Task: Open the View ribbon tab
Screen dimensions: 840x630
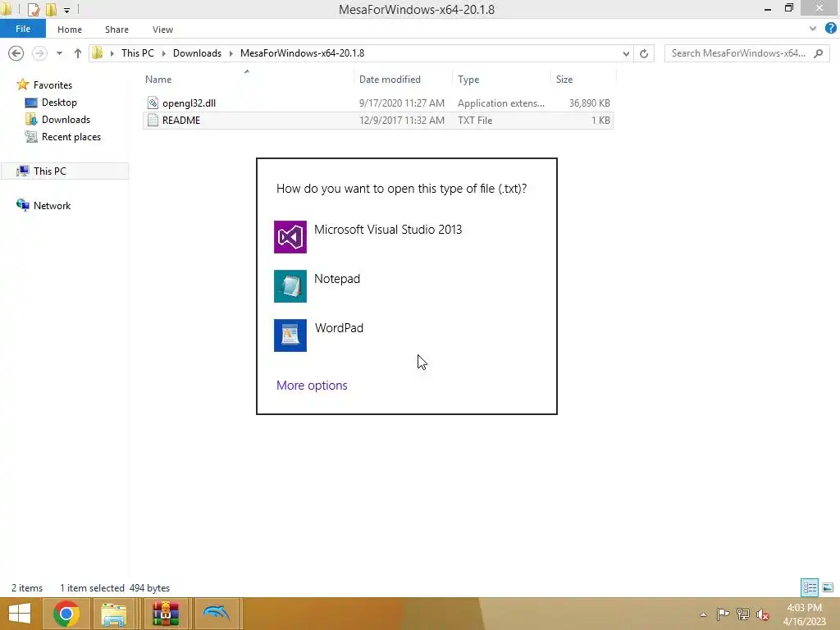Action: 162,30
